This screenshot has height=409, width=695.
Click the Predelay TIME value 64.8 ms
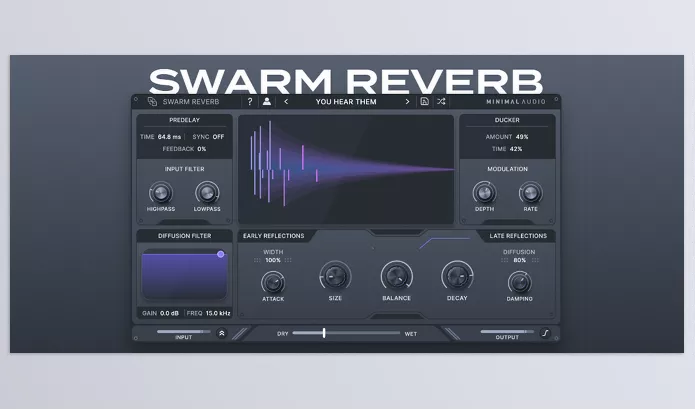(x=169, y=137)
